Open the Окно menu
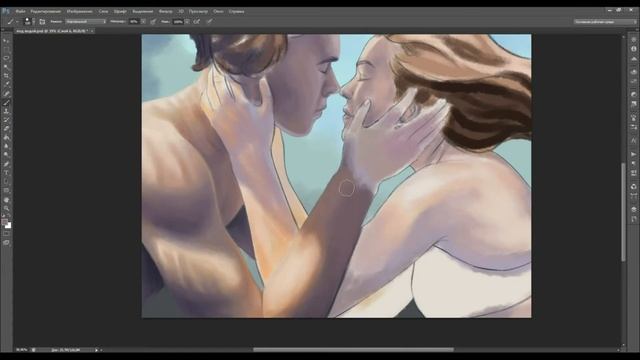This screenshot has height=360, width=640. pos(218,11)
